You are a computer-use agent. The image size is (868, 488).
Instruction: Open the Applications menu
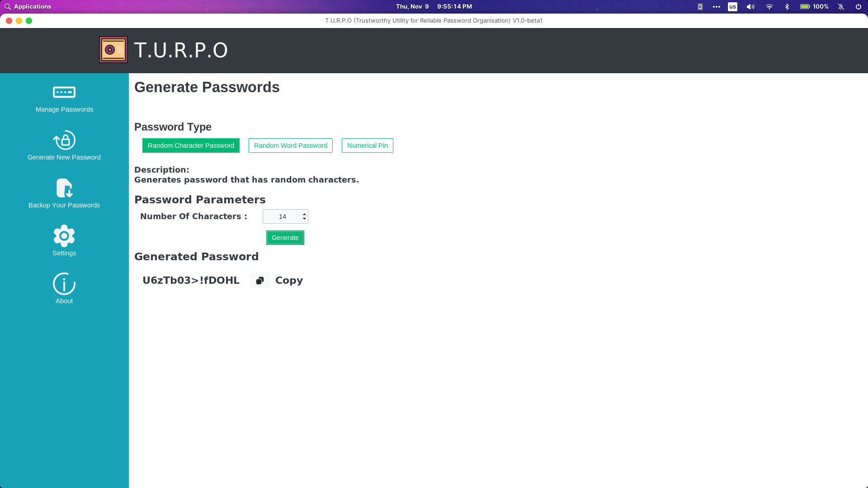click(28, 7)
